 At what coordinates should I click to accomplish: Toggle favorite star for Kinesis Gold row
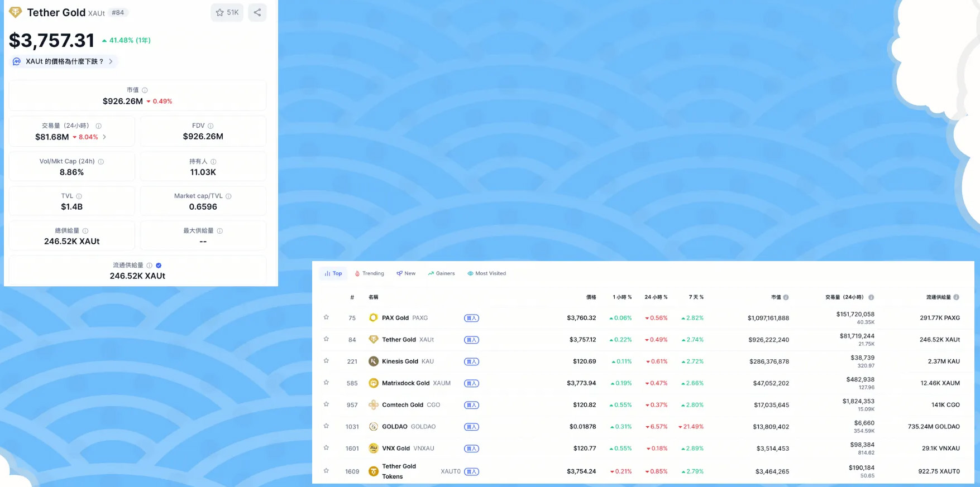pos(326,361)
